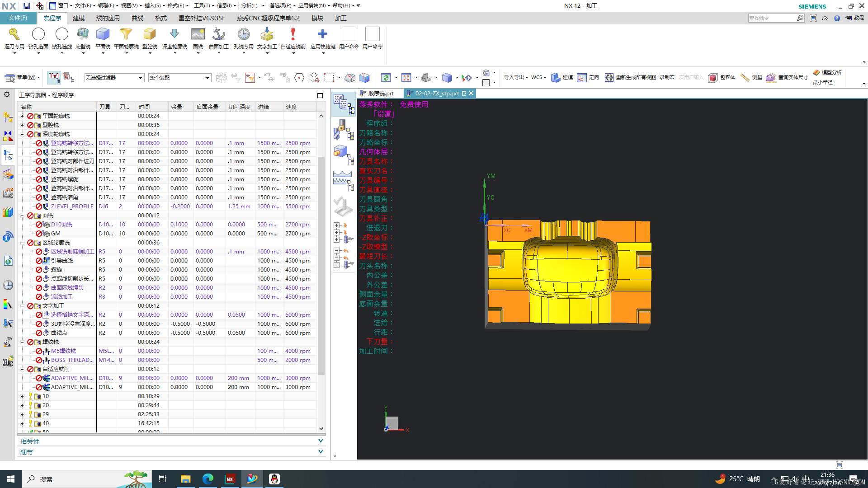Viewport: 868px width, 488px height.
Task: Open the 文件(F) tab
Action: coord(18,18)
